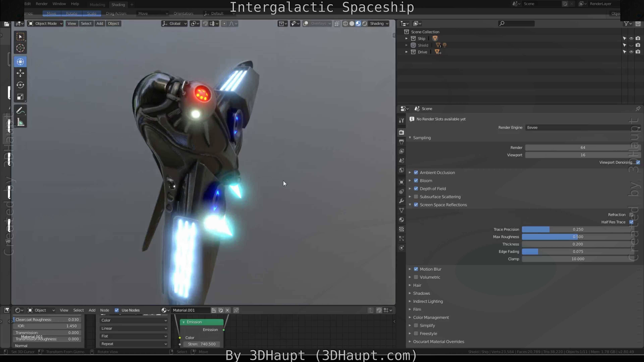This screenshot has height=362, width=644.
Task: Open the Material properties tab icon
Action: 401,220
